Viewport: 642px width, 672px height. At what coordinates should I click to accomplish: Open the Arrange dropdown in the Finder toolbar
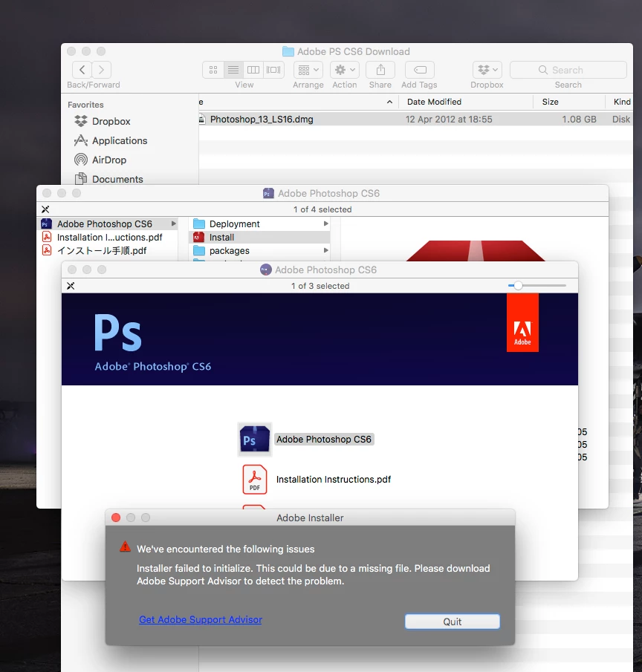[308, 70]
